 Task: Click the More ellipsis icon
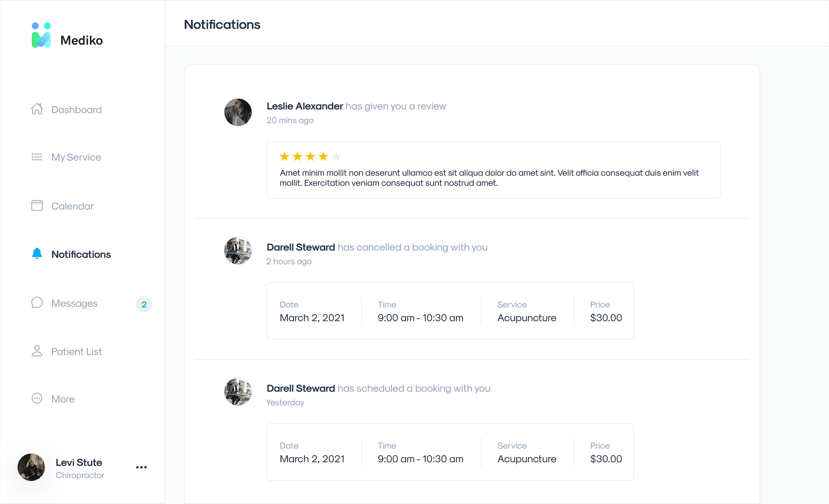[x=37, y=399]
